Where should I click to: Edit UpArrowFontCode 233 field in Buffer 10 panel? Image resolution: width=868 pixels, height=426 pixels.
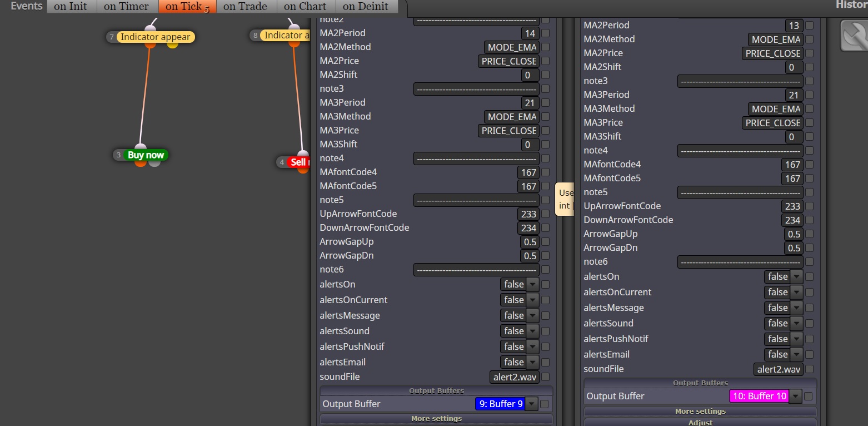[792, 206]
